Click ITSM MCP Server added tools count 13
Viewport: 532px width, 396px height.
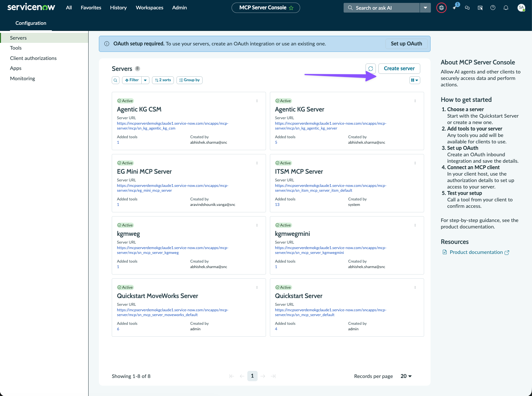tap(277, 205)
